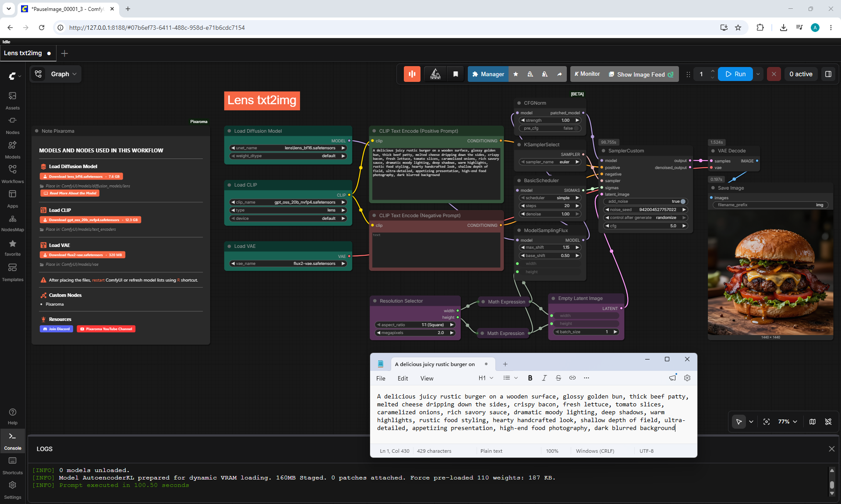Viewport: 841px width, 504px height.
Task: Collapse the BasicScheduler node dot
Action: [x=519, y=180]
